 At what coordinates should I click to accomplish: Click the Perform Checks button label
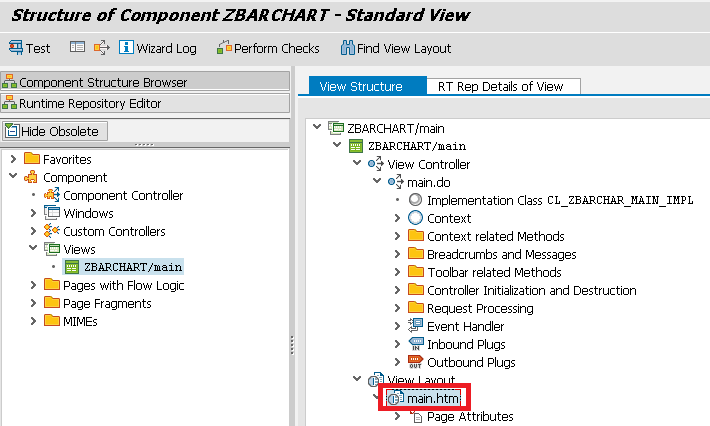277,48
